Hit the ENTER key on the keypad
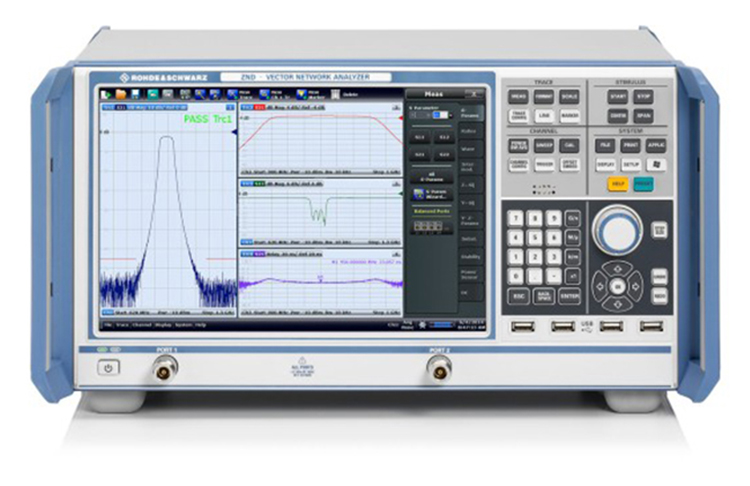This screenshot has width=750, height=486. tap(569, 296)
